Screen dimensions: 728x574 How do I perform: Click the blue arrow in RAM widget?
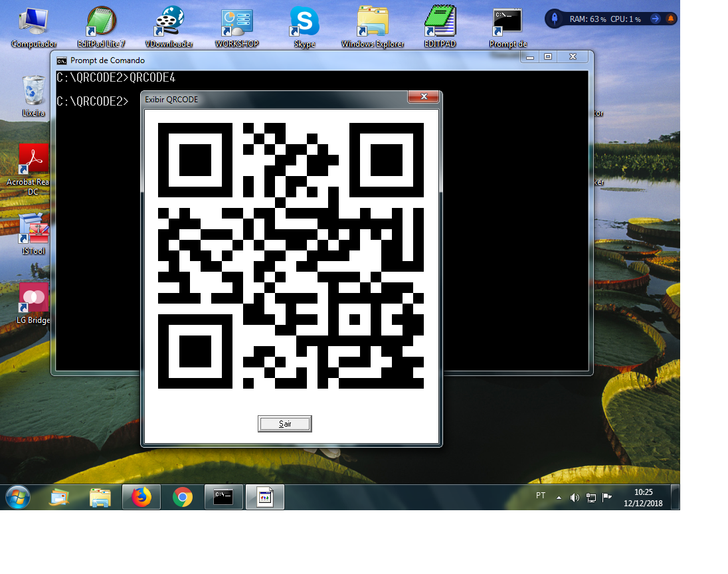point(655,19)
